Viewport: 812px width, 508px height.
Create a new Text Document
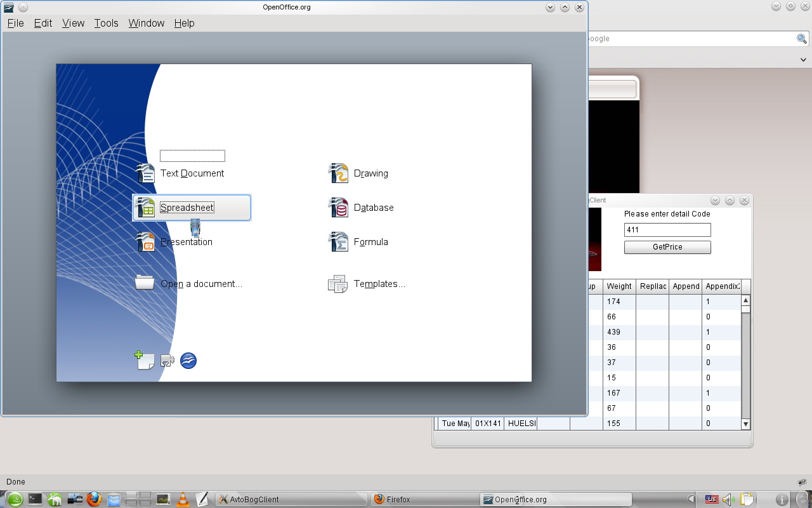coord(180,173)
